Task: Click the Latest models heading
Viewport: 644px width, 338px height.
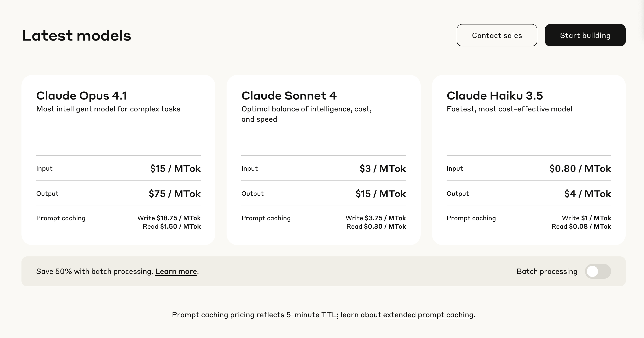Action: click(x=76, y=35)
